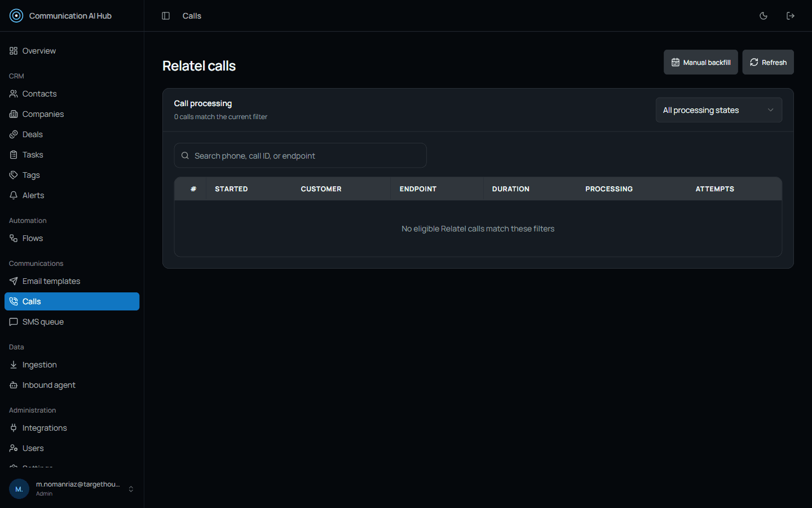The width and height of the screenshot is (812, 508).
Task: Click the Calls phone icon
Action: pos(14,301)
